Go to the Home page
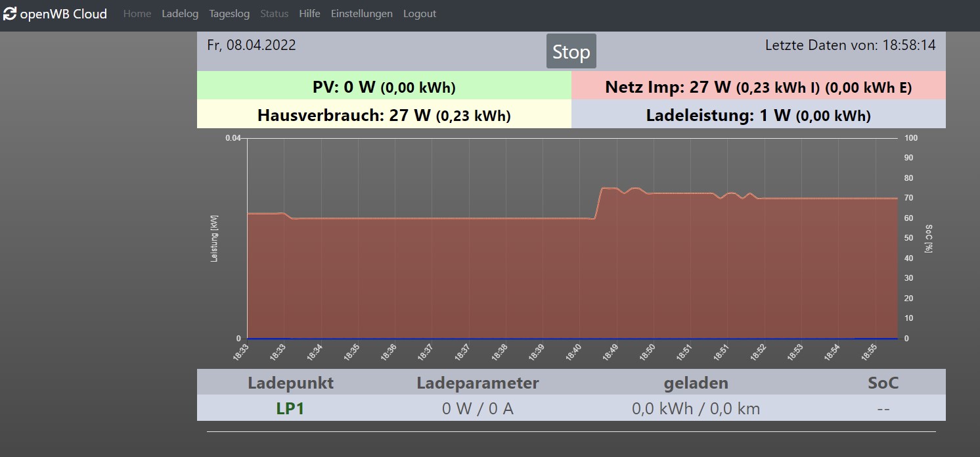 click(x=137, y=14)
